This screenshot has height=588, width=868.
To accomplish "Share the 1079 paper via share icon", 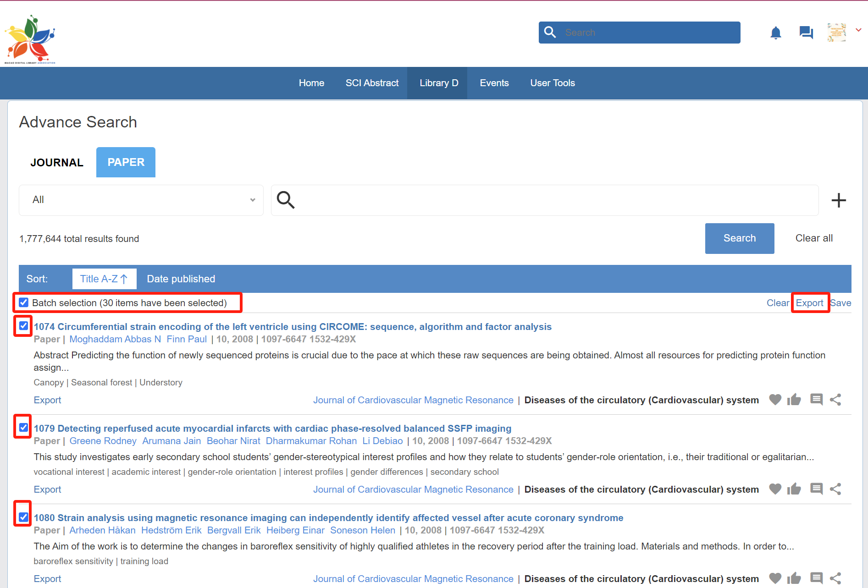I will pos(835,489).
